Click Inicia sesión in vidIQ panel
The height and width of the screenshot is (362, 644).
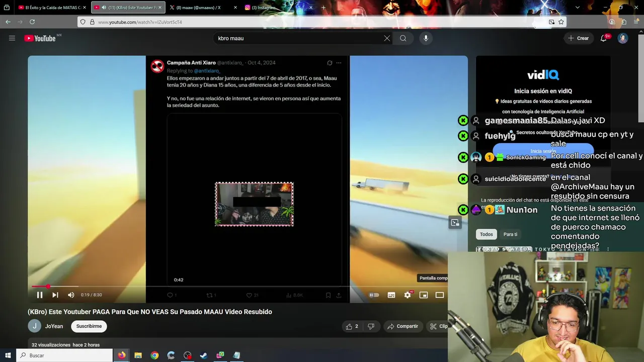543,151
